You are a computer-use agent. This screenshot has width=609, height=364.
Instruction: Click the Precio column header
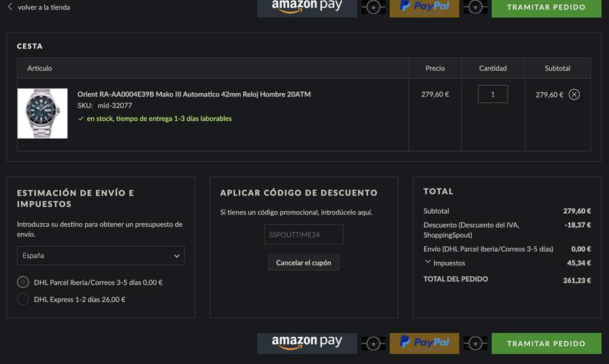coord(435,68)
